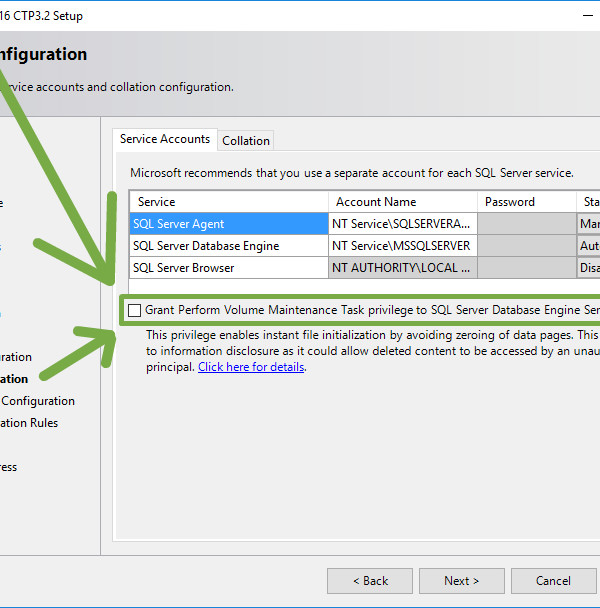Open SQL Server Agent startup type dropdown
Image resolution: width=600 pixels, height=608 pixels.
pos(588,224)
